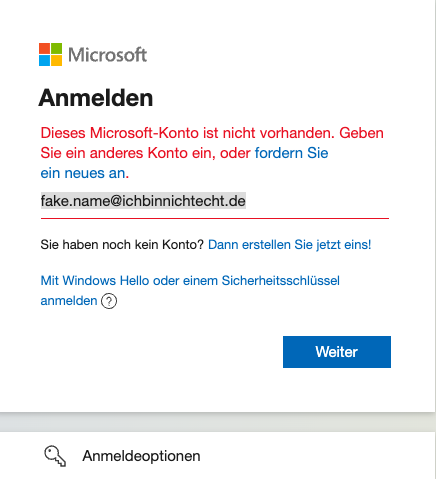This screenshot has height=479, width=436.
Task: Open Anmeldeoptionen sign-in options
Action: [218, 456]
